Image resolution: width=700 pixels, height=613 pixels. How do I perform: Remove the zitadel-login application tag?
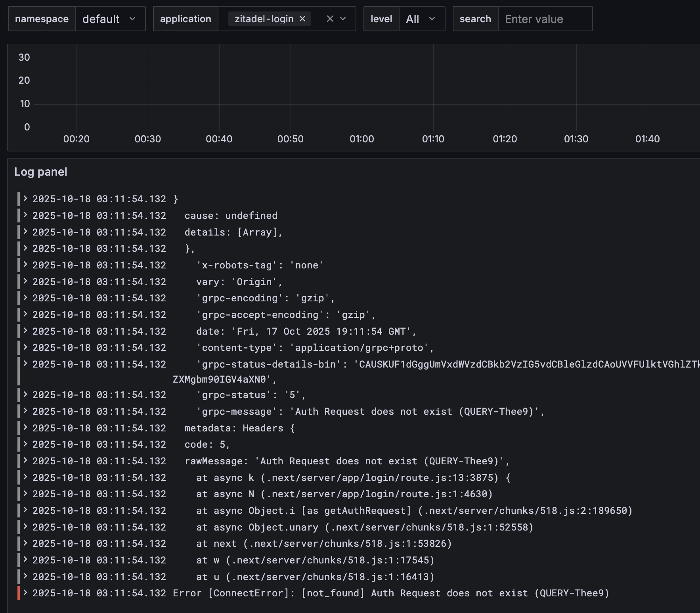[x=302, y=19]
